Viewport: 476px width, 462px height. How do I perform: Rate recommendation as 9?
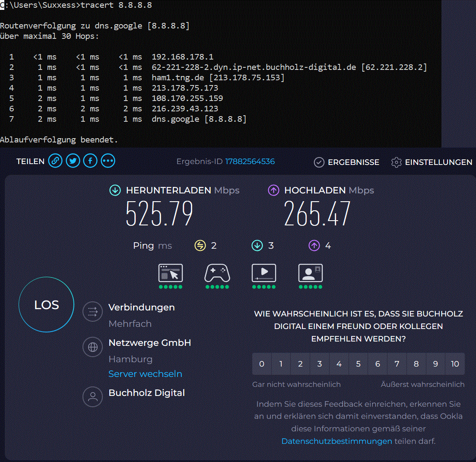coord(435,364)
